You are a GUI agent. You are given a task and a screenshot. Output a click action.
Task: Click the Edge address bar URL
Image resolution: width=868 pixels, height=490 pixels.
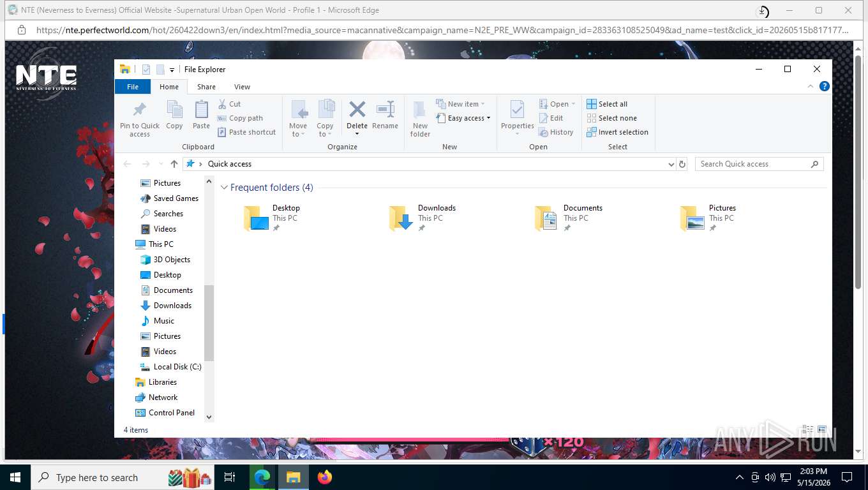tap(442, 30)
